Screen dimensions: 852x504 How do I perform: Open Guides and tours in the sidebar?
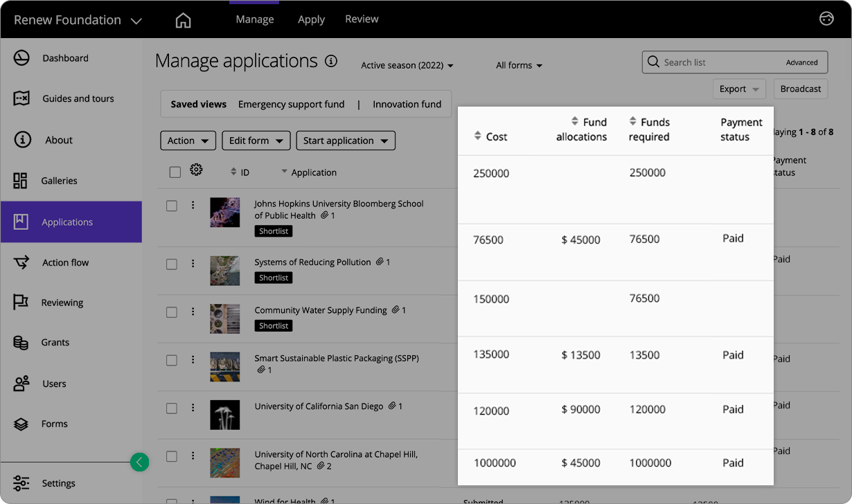click(76, 98)
